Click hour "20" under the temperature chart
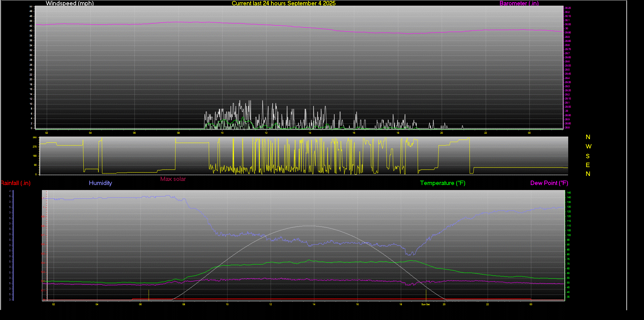This screenshot has width=644, height=320. (444, 304)
